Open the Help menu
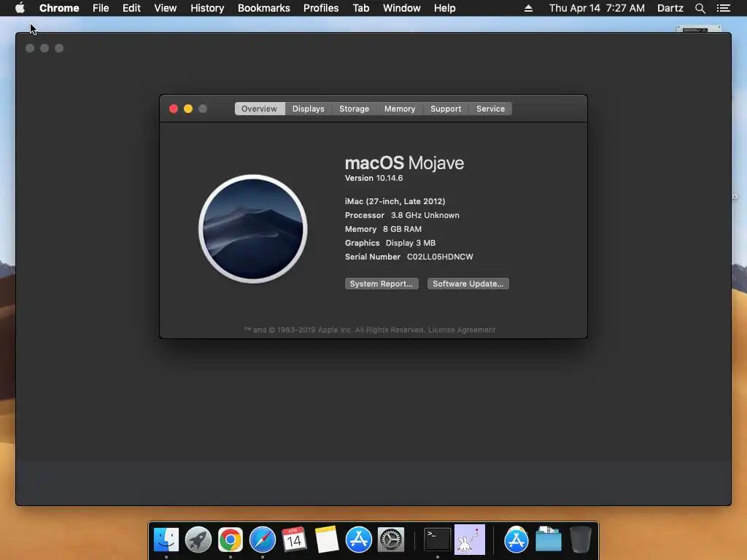The image size is (747, 560). coord(444,8)
